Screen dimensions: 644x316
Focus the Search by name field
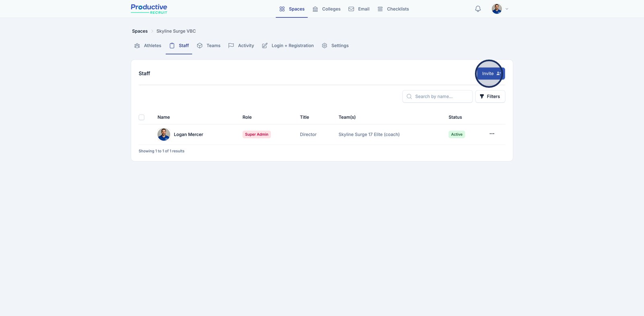coord(438,97)
